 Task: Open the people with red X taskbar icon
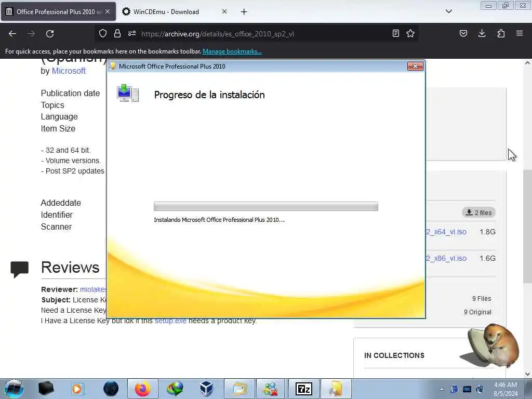[x=270, y=389]
